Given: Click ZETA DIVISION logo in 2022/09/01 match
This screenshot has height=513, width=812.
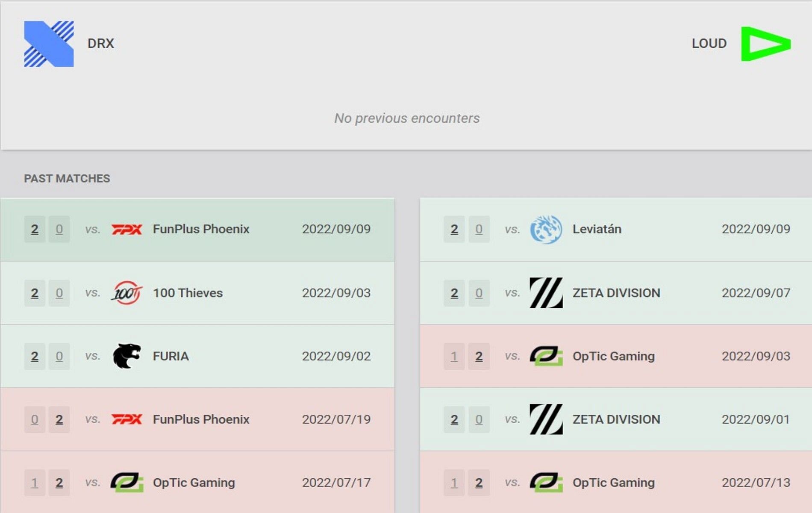Looking at the screenshot, I should click(x=546, y=419).
